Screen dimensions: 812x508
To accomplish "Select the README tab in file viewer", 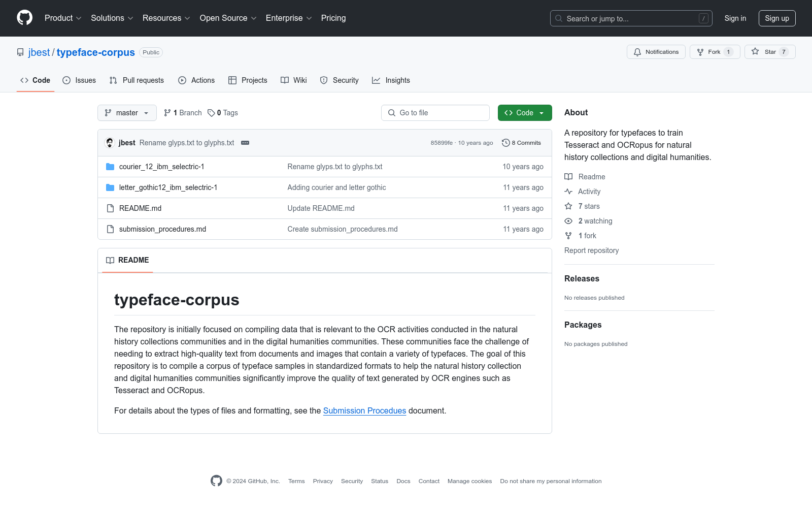I will pyautogui.click(x=127, y=260).
